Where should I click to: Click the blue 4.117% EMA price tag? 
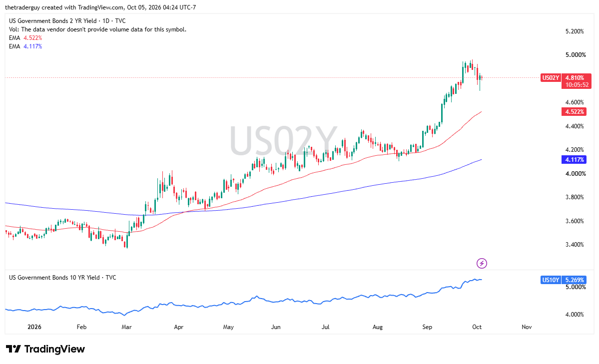(x=574, y=160)
